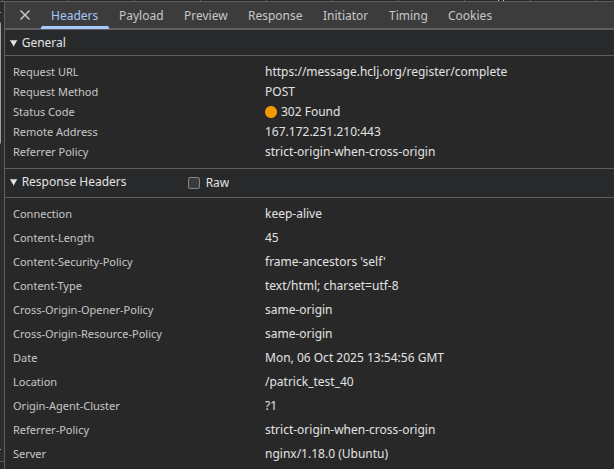Select the Date header value
614x469 pixels.
[354, 358]
